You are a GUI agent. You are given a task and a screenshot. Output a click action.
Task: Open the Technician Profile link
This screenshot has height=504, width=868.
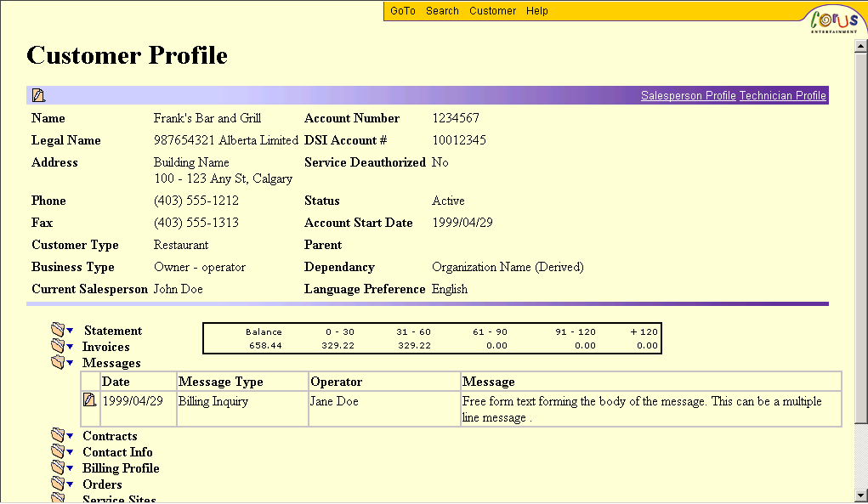tap(782, 96)
